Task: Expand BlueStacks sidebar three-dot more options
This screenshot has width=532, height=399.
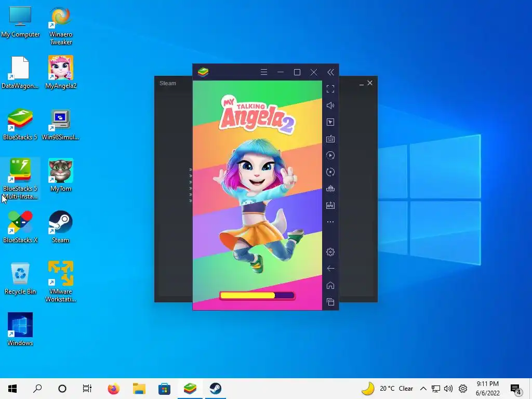Action: [330, 222]
